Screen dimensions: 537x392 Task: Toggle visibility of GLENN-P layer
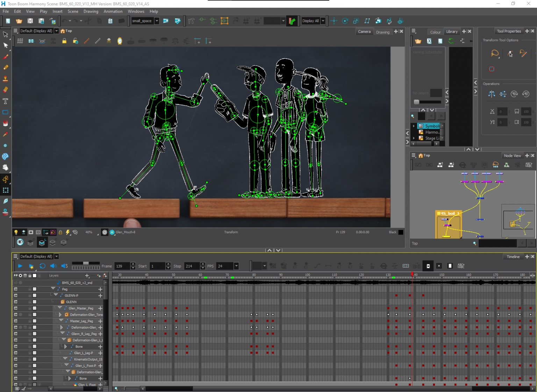point(16,295)
